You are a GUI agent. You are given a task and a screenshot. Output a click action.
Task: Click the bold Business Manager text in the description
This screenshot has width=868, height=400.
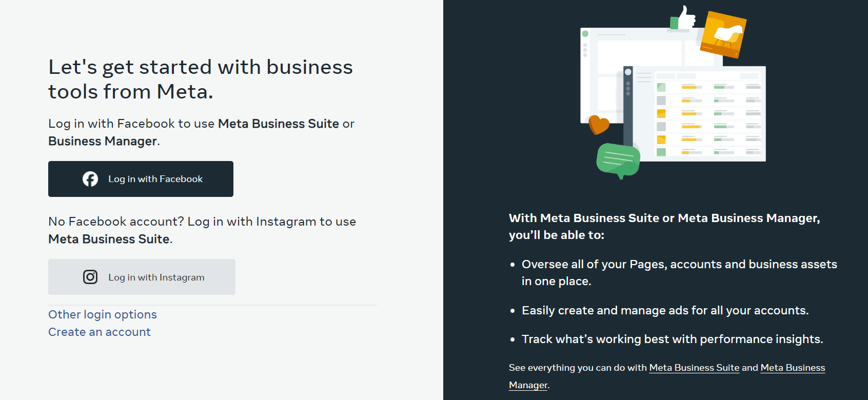pos(102,141)
